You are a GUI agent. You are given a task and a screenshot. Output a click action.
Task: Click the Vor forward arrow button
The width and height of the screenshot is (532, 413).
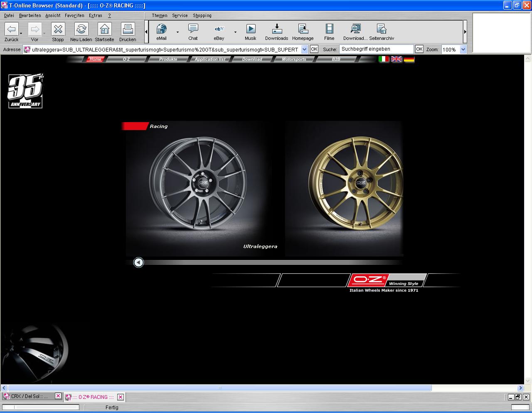pos(34,29)
